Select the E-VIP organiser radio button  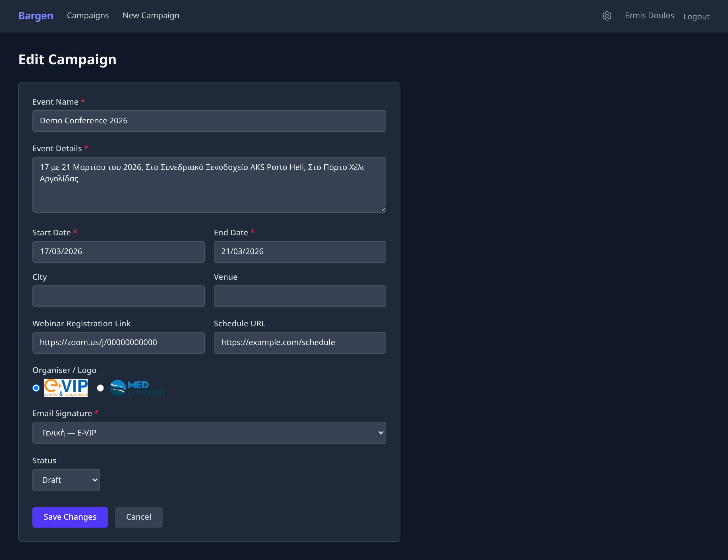(36, 388)
